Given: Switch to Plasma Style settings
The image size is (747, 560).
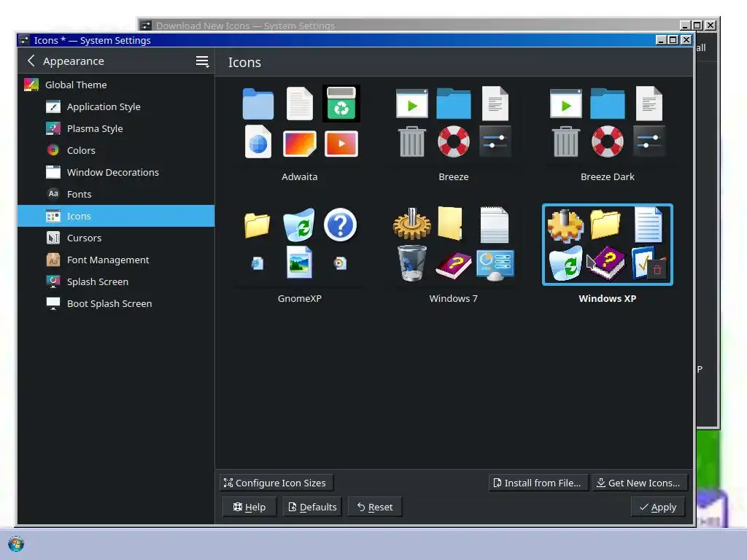Looking at the screenshot, I should (x=116, y=128).
